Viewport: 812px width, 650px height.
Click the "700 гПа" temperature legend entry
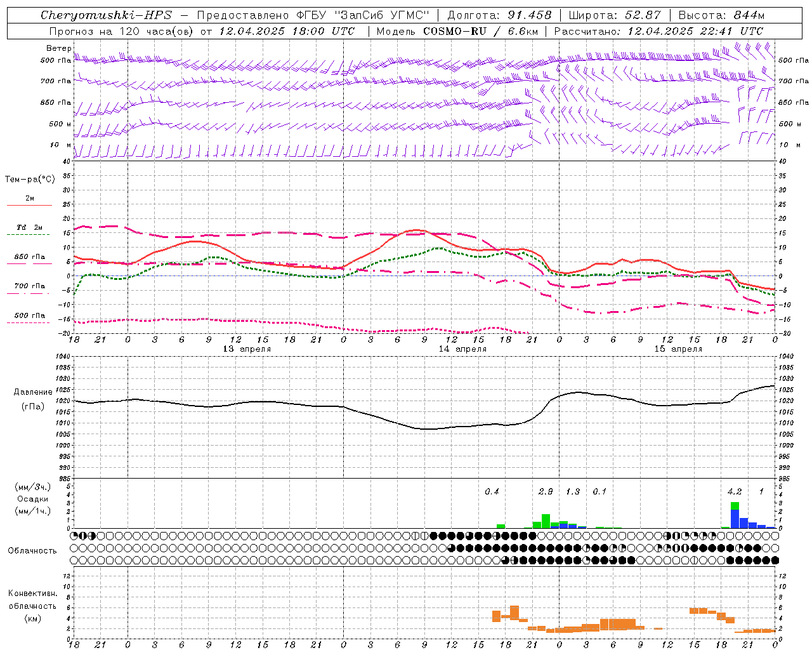tap(30, 286)
